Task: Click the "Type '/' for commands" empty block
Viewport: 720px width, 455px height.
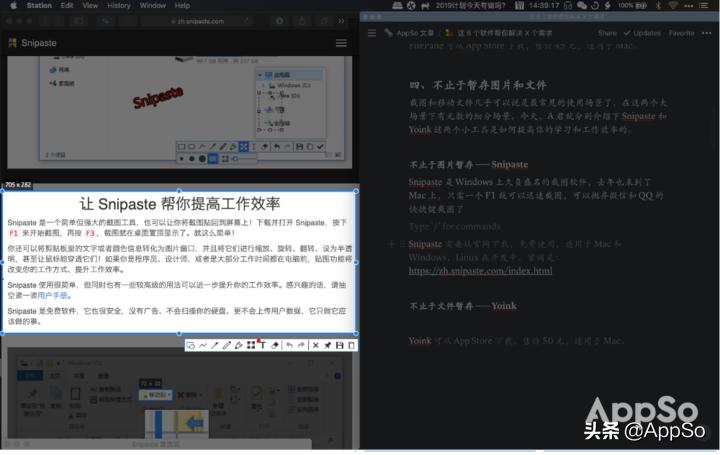Action: (455, 227)
